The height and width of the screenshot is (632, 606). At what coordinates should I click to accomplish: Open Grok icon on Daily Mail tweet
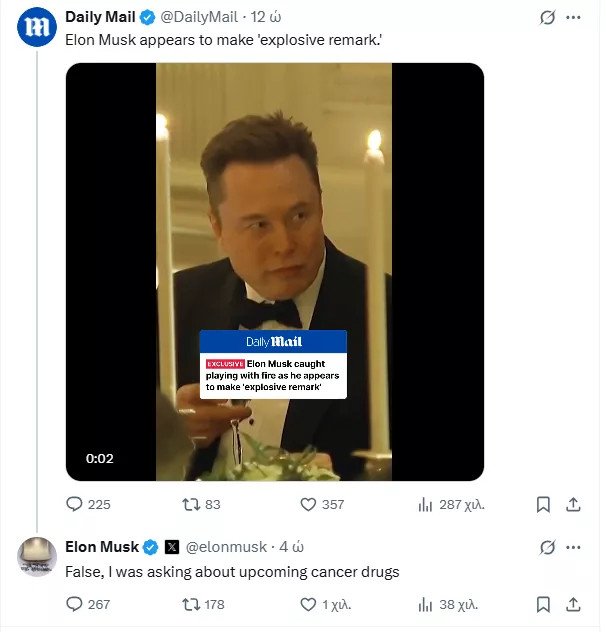coord(547,18)
